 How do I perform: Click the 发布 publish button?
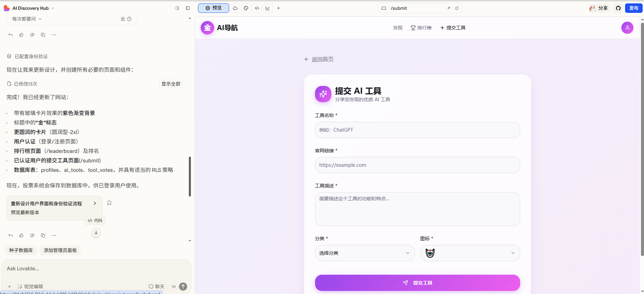[634, 8]
